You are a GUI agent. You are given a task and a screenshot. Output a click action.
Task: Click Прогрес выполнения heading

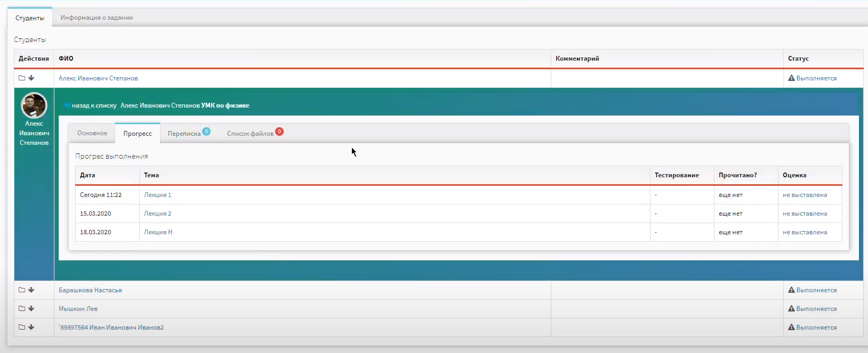111,156
